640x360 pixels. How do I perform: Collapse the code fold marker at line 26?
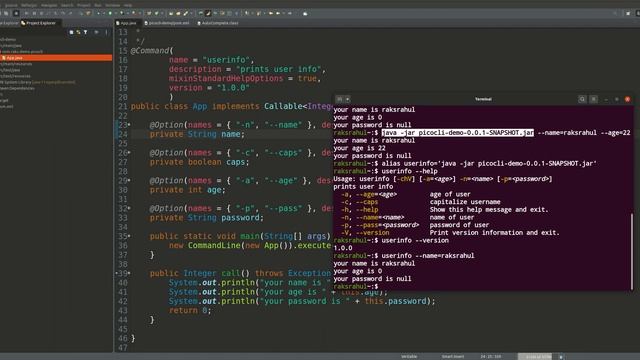[x=129, y=152]
